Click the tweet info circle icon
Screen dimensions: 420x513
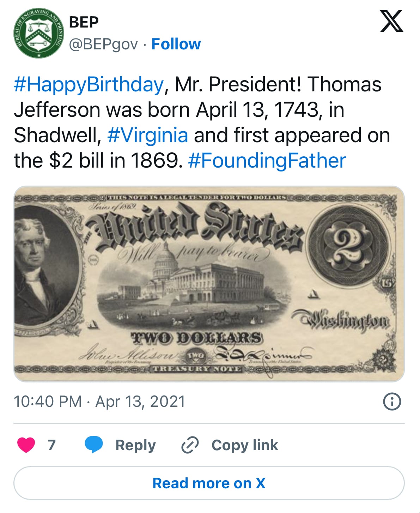click(392, 402)
